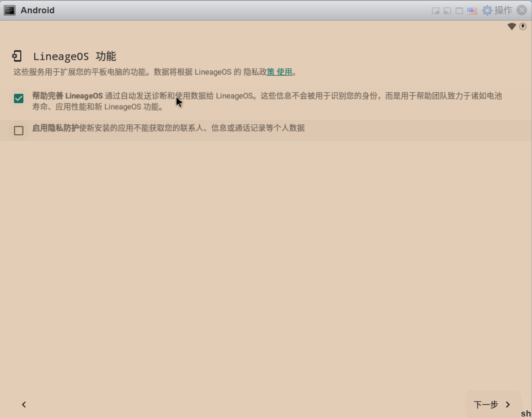The height and width of the screenshot is (418, 532).
Task: Click the battery charging status icon
Action: [x=523, y=27]
